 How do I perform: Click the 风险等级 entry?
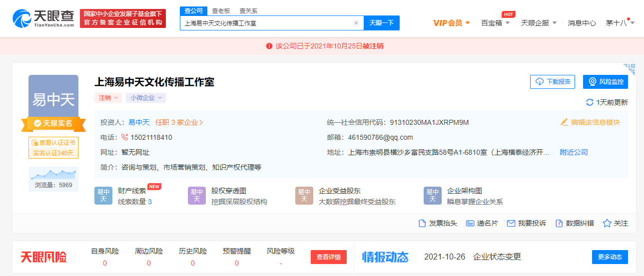point(281,257)
